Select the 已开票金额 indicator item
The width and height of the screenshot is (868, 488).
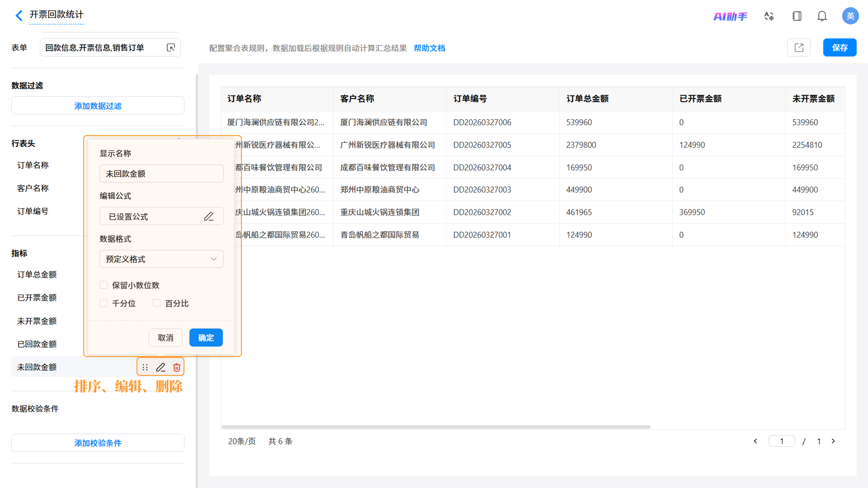point(37,298)
